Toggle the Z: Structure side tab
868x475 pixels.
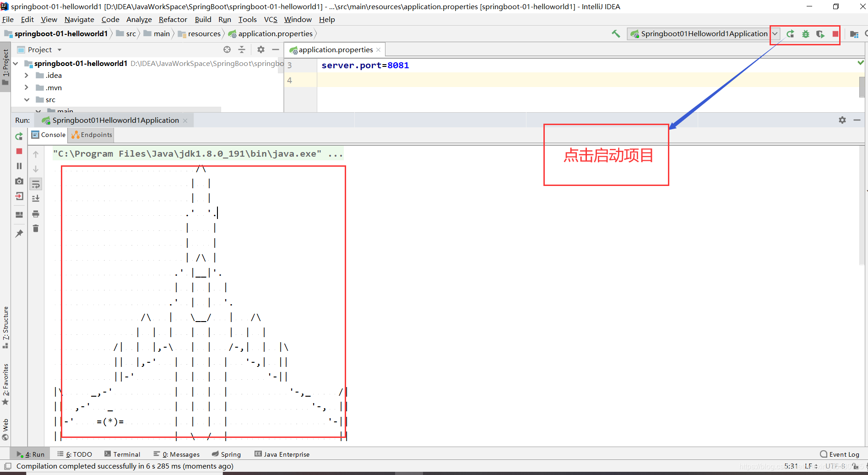pos(5,327)
